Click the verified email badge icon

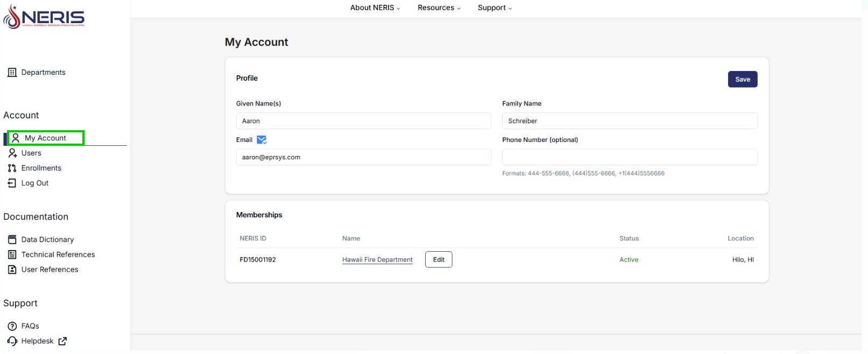coord(262,140)
